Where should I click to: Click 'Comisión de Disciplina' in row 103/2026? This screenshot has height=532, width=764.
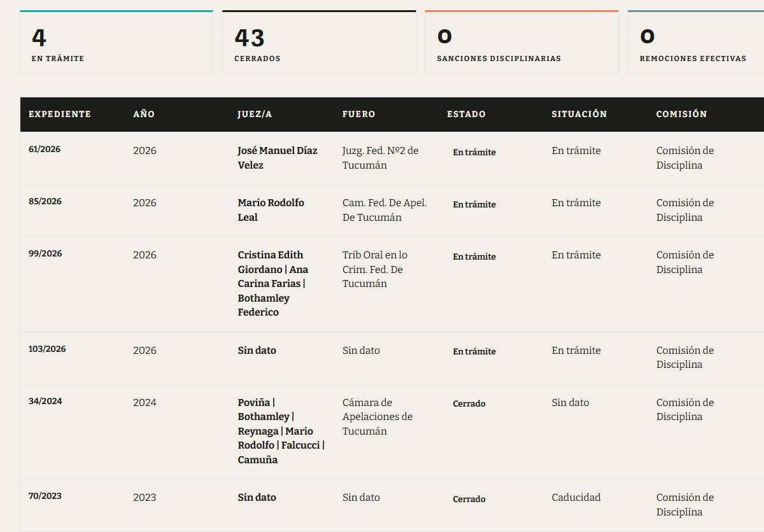coord(685,358)
